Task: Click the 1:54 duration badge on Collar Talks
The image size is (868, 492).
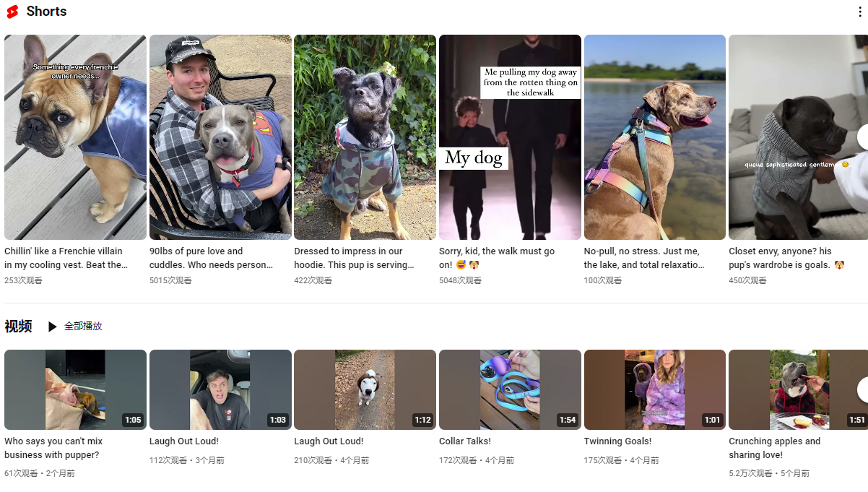Action: pyautogui.click(x=568, y=420)
